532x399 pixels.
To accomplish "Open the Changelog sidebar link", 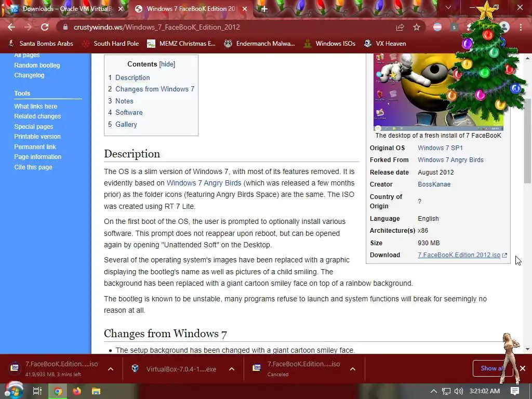I will pyautogui.click(x=29, y=75).
